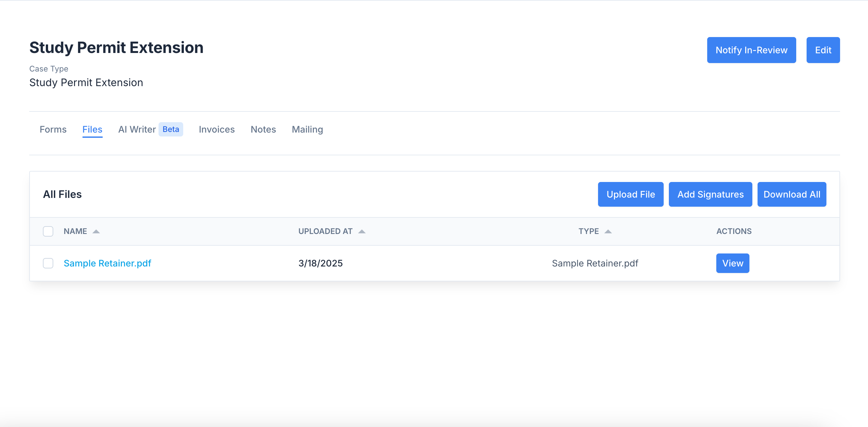Click the Case Type value Study Permit Extension
This screenshot has width=868, height=427.
click(86, 83)
